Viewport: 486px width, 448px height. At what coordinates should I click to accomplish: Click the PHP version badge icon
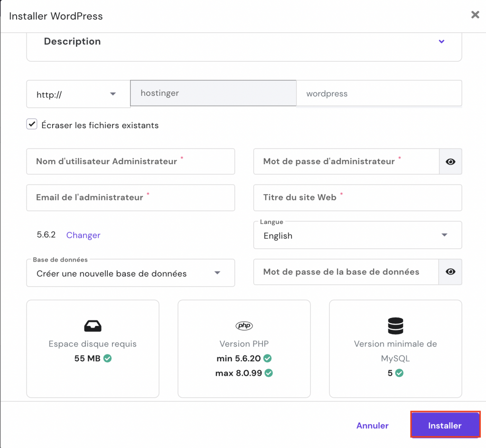244,326
